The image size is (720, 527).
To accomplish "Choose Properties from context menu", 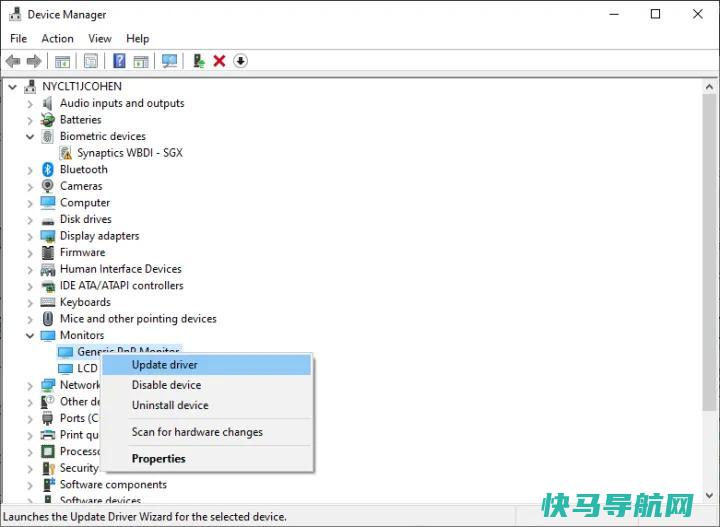I will [x=207, y=459].
